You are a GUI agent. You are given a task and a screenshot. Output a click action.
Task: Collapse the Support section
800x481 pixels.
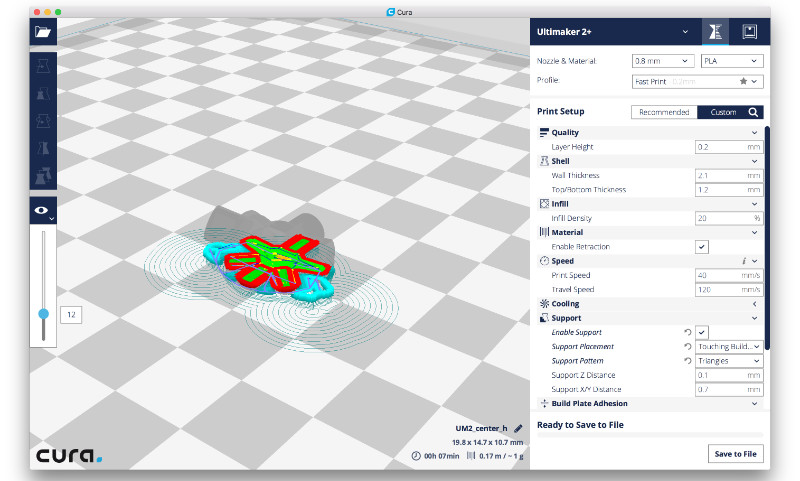pyautogui.click(x=754, y=318)
